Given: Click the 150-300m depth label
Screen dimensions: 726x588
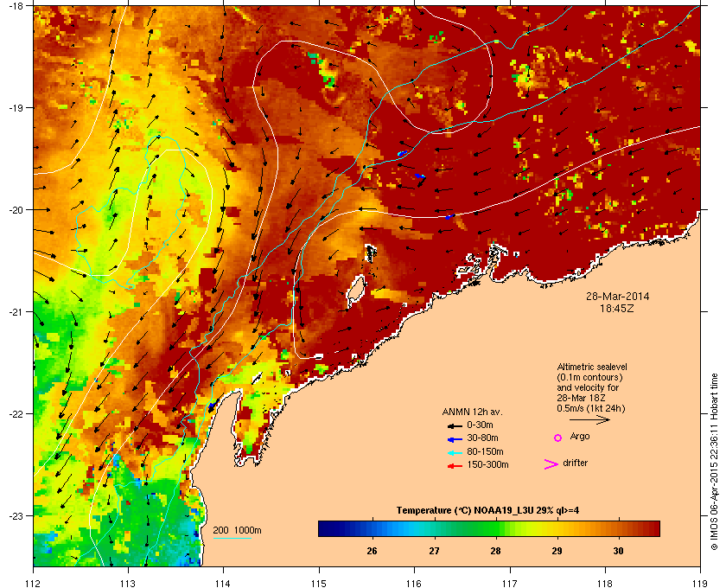Looking at the screenshot, I should tap(487, 464).
